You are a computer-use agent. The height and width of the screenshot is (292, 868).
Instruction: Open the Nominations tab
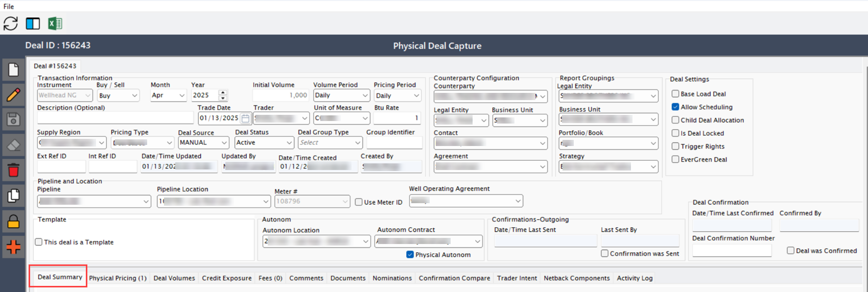392,278
